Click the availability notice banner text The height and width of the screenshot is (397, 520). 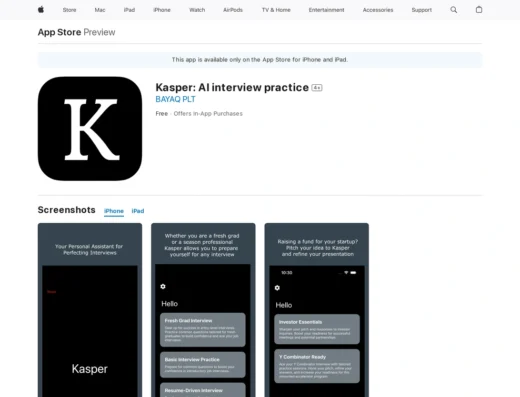point(260,60)
